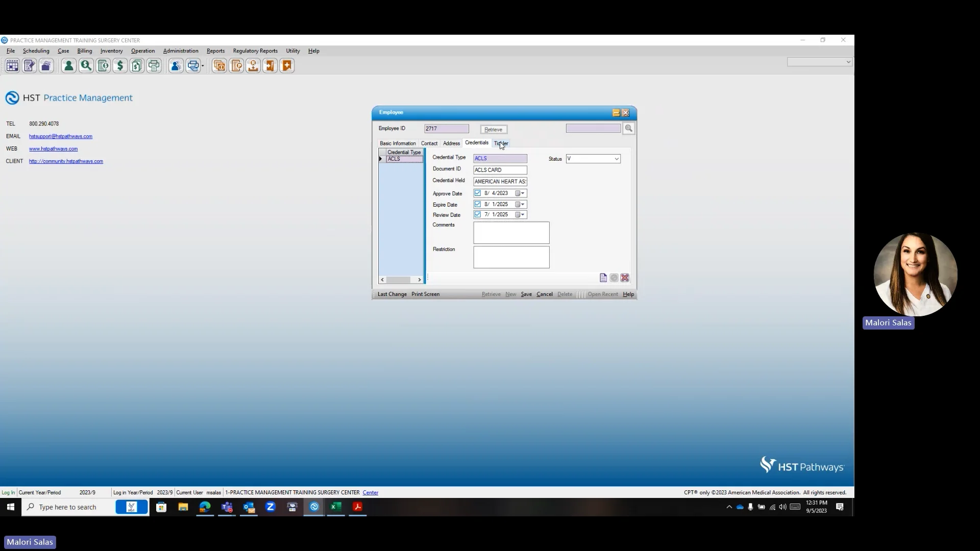Open the Regulatory Reports menu
980x551 pixels.
(255, 51)
